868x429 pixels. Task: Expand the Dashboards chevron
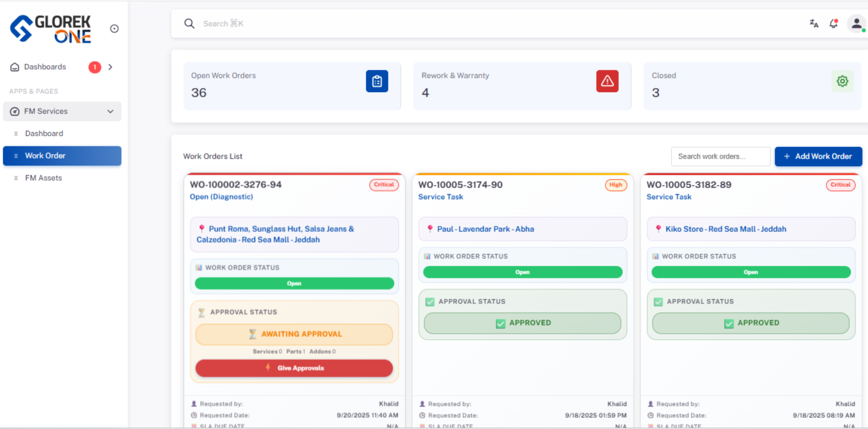(x=110, y=67)
